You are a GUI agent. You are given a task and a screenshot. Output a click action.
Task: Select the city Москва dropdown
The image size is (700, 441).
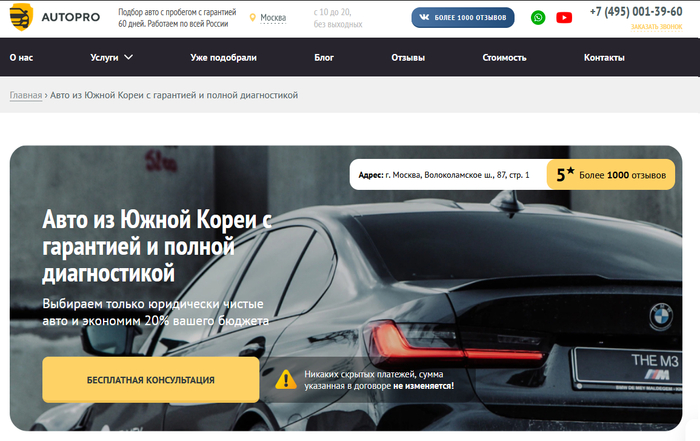272,18
